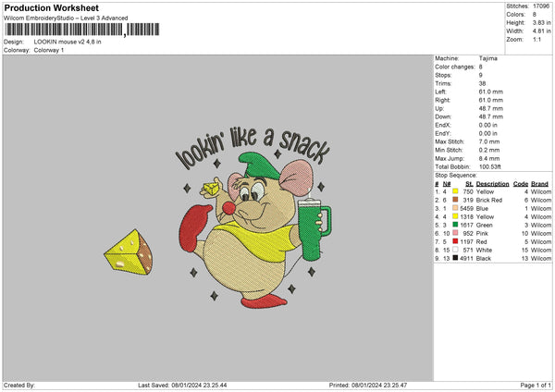Click the "Colors:" label in the header
This screenshot has height=392, width=555.
click(x=516, y=15)
